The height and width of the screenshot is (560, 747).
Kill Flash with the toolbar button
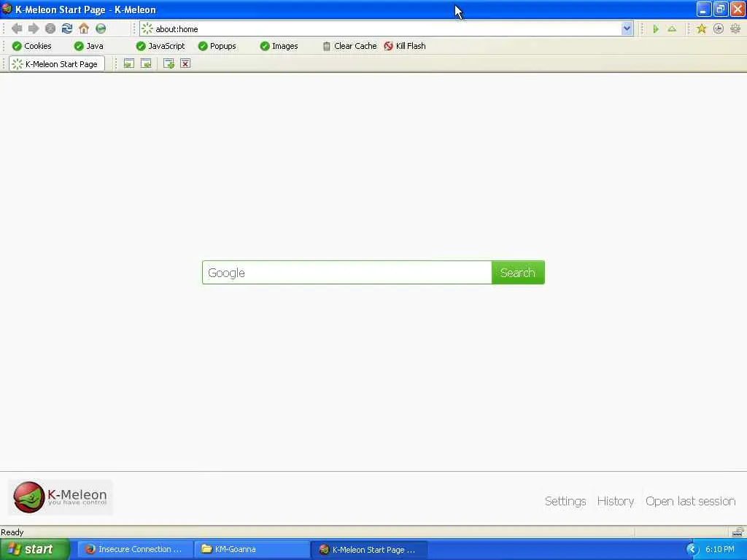[405, 46]
